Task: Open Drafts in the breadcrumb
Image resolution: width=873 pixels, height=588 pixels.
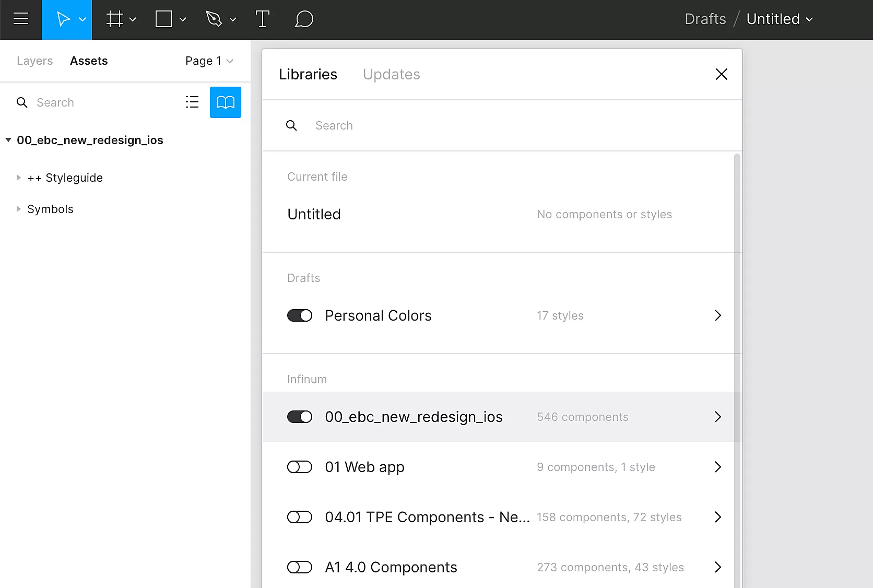Action: tap(705, 19)
